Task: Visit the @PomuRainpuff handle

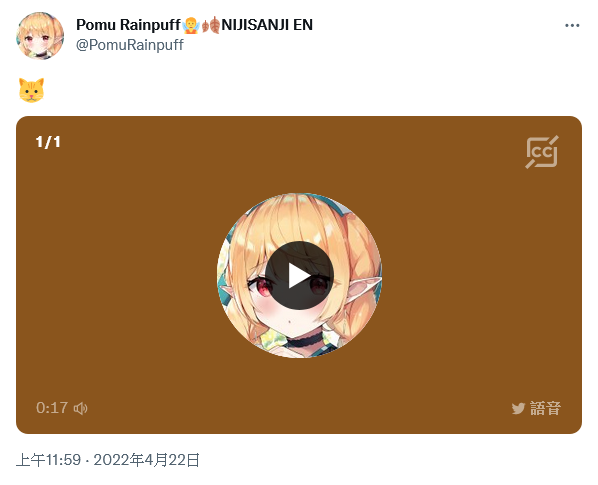Action: click(130, 45)
